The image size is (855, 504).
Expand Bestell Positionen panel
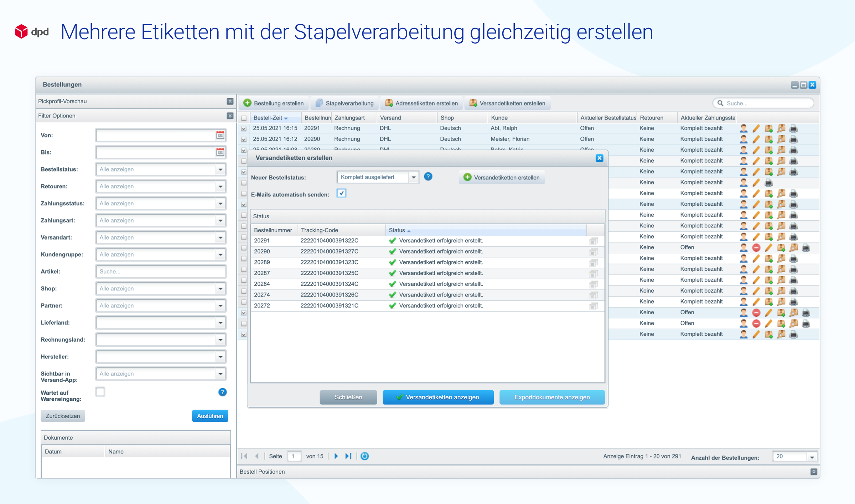(x=814, y=472)
